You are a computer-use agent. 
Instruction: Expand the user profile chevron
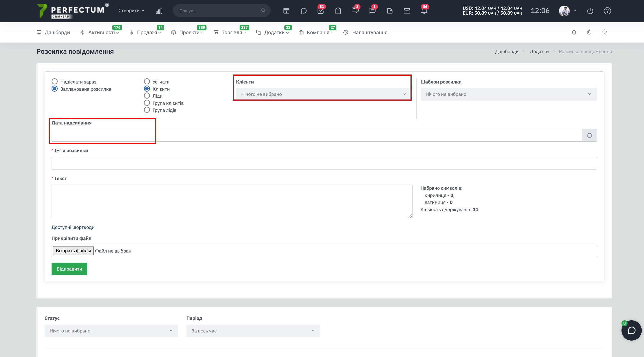click(575, 11)
